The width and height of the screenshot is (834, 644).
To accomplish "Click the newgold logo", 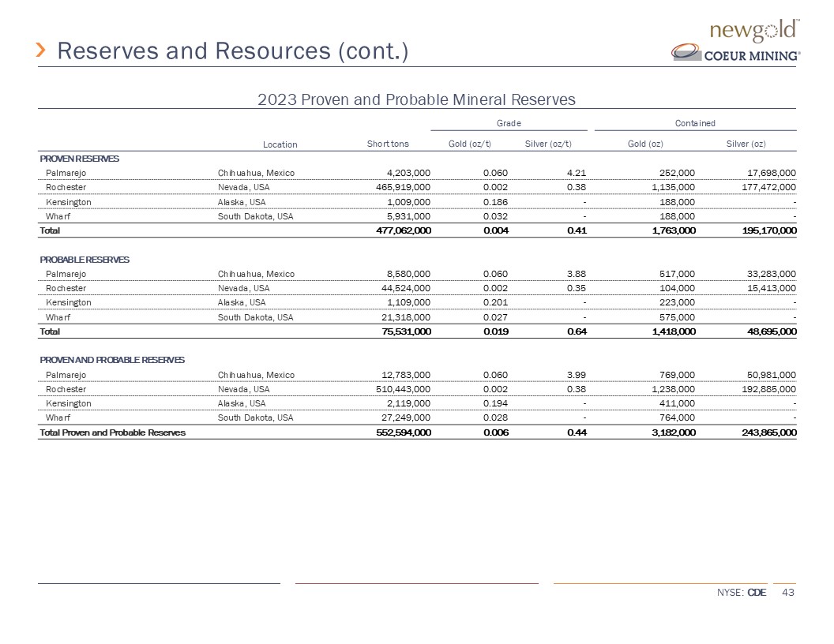I will 756,32.
